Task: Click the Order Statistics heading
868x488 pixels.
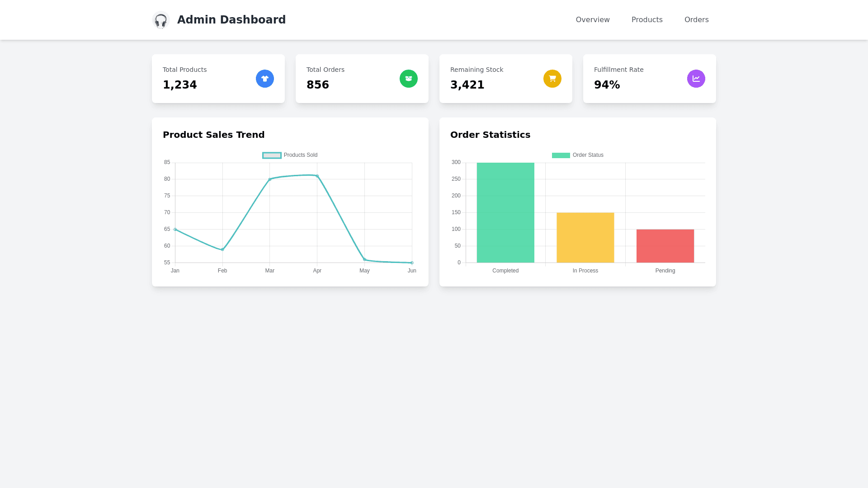Action: [x=491, y=135]
